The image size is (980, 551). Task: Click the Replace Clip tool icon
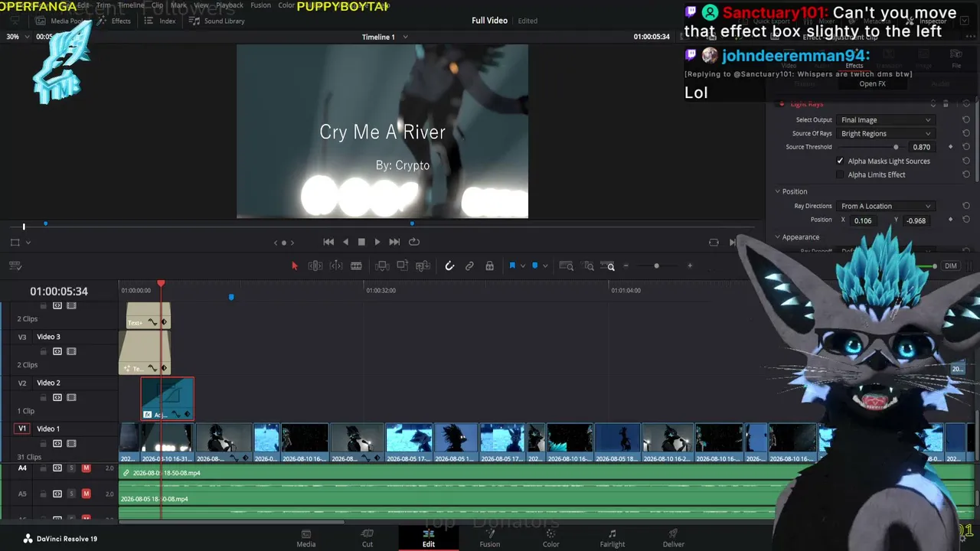pyautogui.click(x=423, y=266)
